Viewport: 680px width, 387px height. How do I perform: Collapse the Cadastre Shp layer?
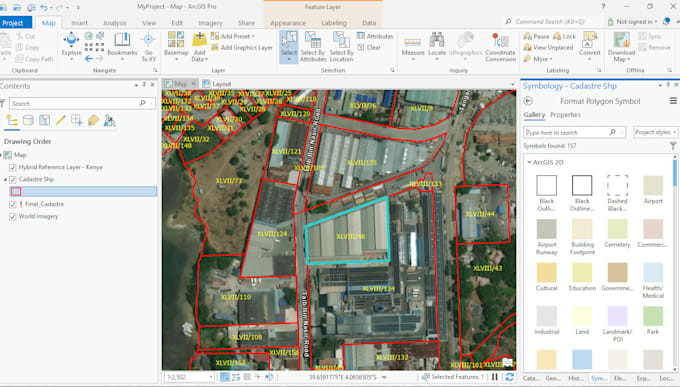pos(5,179)
